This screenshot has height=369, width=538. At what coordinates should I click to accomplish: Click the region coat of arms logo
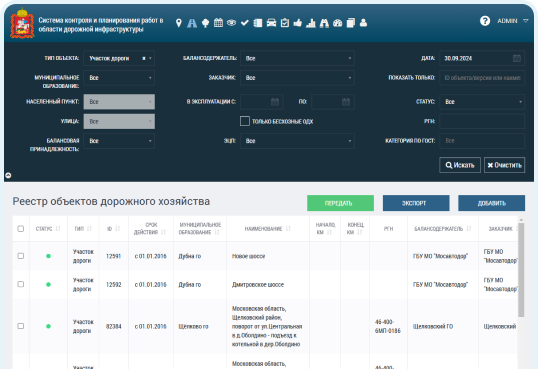pos(22,23)
